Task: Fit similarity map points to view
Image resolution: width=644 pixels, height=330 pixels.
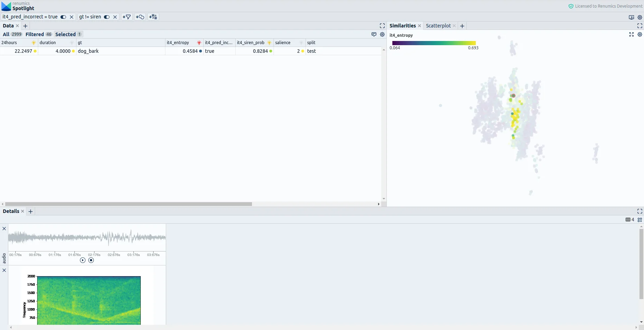Action: point(631,34)
